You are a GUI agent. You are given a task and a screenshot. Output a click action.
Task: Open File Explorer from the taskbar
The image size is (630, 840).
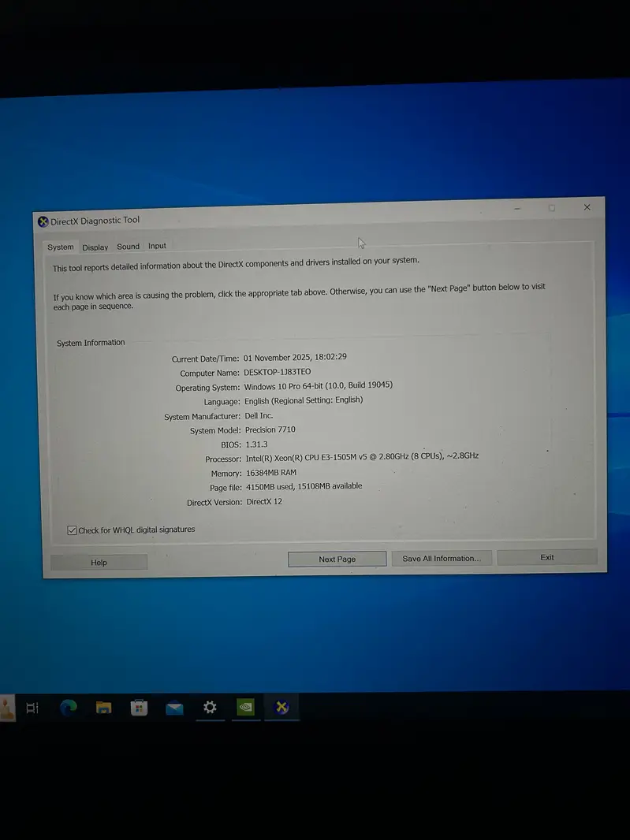click(103, 708)
